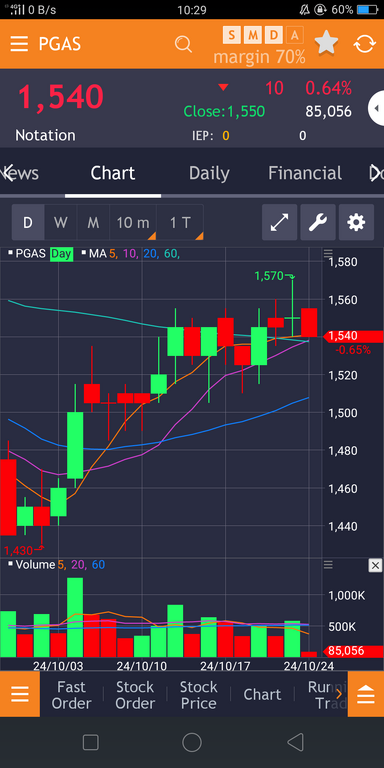Switch chart to W weekly timeframe
384x768 pixels.
(61, 223)
